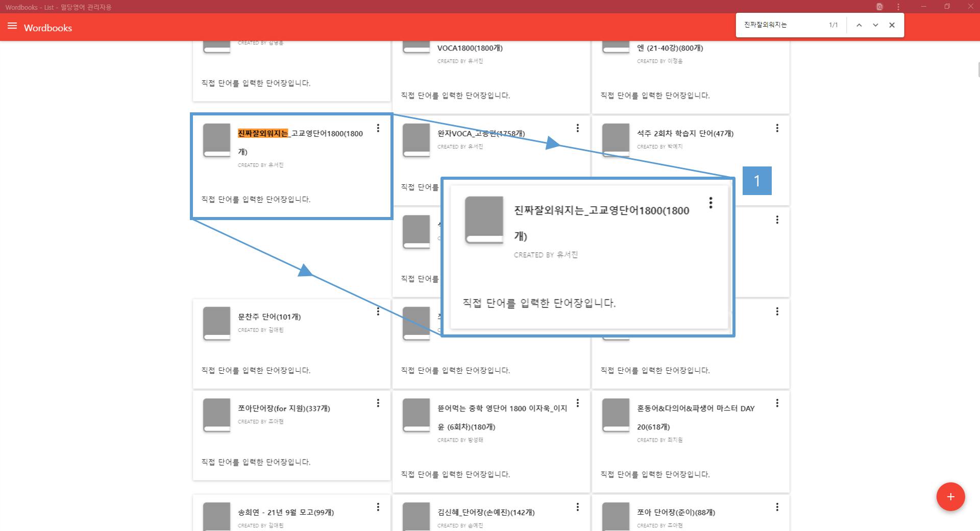Click book icon of 진짜잘외워지는_고교영단어1800
The width and height of the screenshot is (980, 531).
(x=216, y=140)
